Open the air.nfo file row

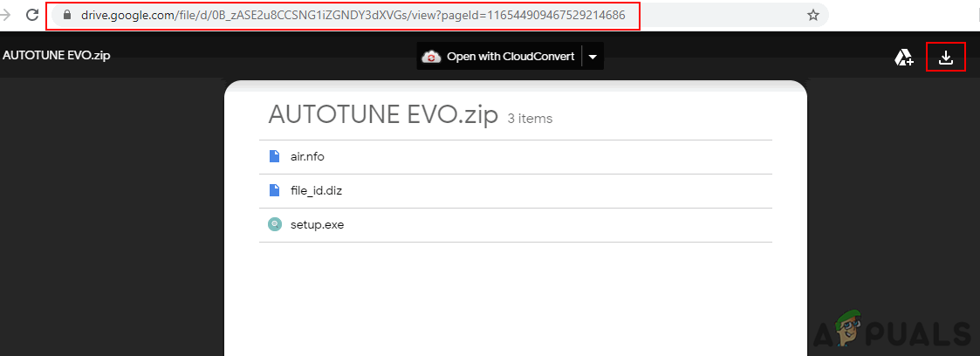[x=516, y=157]
